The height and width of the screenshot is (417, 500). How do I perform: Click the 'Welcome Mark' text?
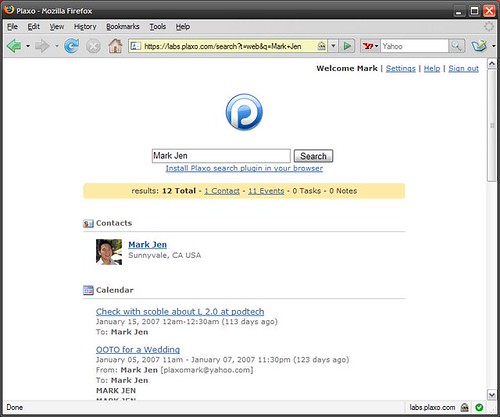coord(347,68)
